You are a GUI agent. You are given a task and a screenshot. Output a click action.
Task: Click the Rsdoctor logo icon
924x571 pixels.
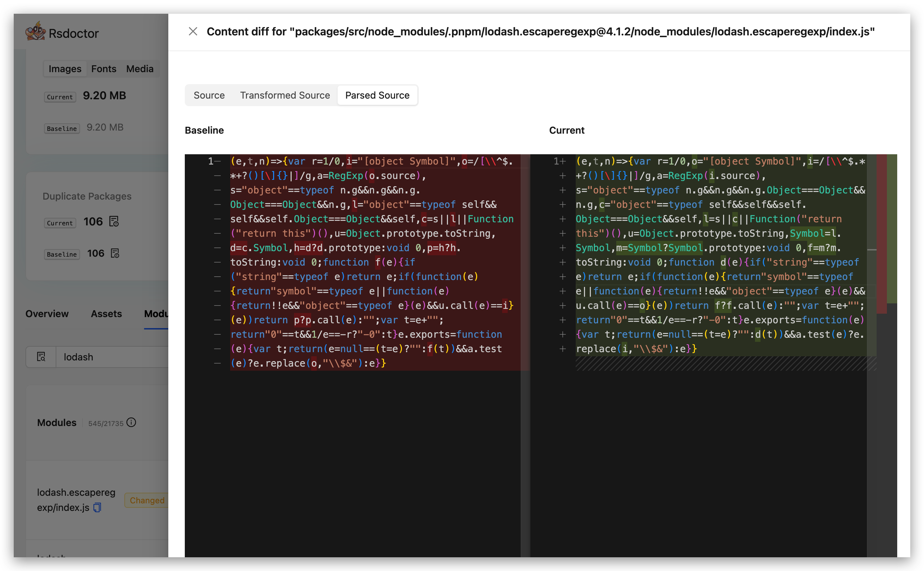tap(35, 32)
